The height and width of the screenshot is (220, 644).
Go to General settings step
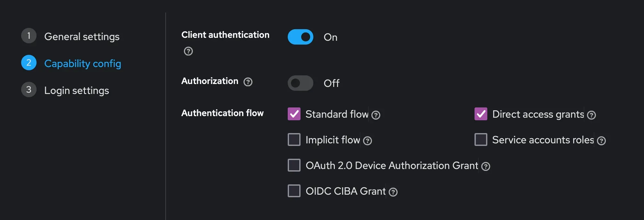(82, 37)
